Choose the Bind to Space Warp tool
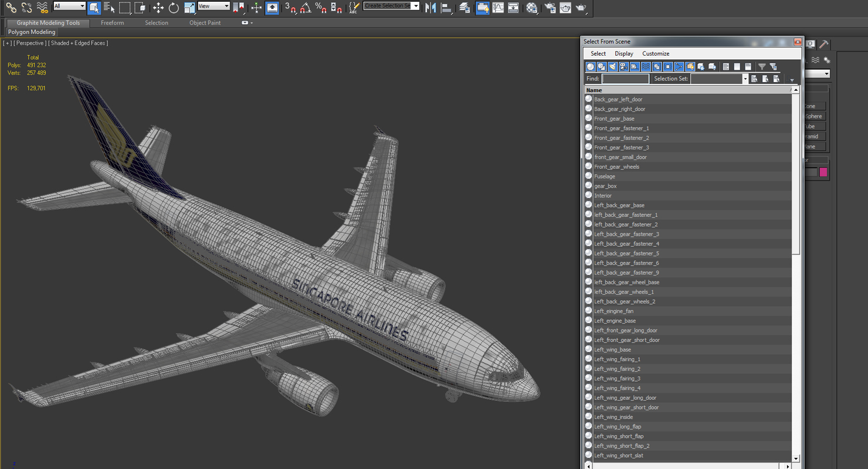This screenshot has width=868, height=469. 42,8
